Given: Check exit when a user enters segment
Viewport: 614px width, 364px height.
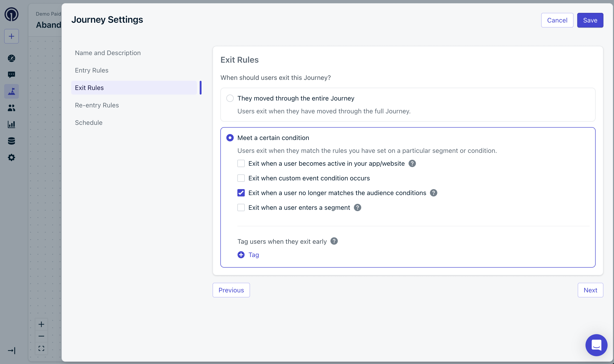Looking at the screenshot, I should point(241,207).
